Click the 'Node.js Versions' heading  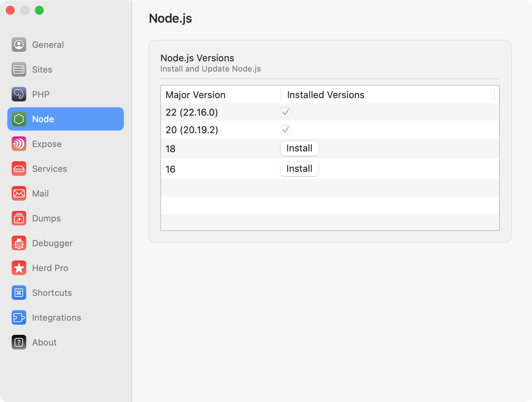click(197, 58)
